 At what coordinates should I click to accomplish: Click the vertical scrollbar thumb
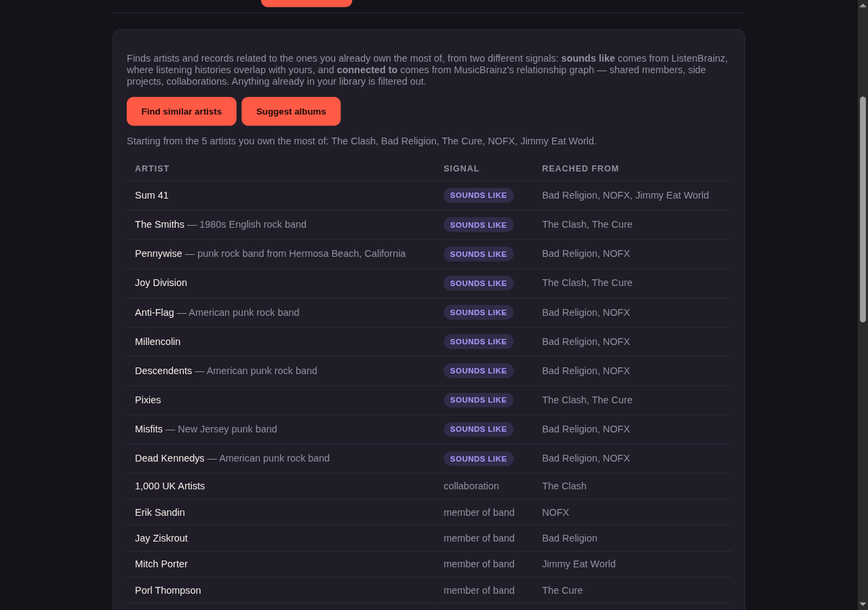coord(863,209)
